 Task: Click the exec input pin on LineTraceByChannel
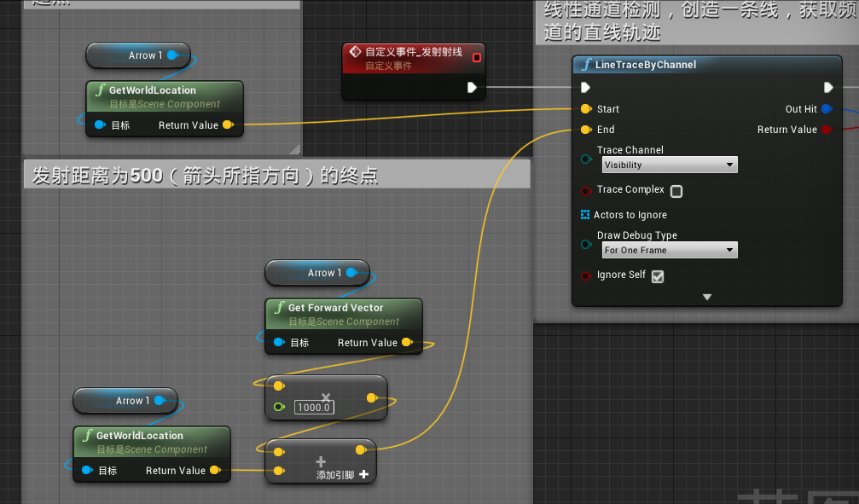(585, 87)
